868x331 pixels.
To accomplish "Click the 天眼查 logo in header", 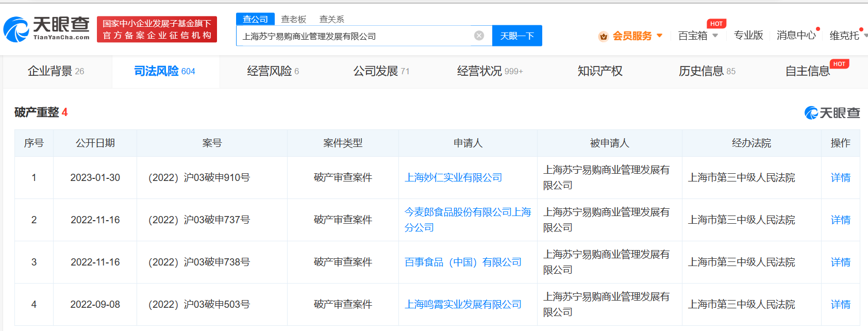I will (x=46, y=29).
